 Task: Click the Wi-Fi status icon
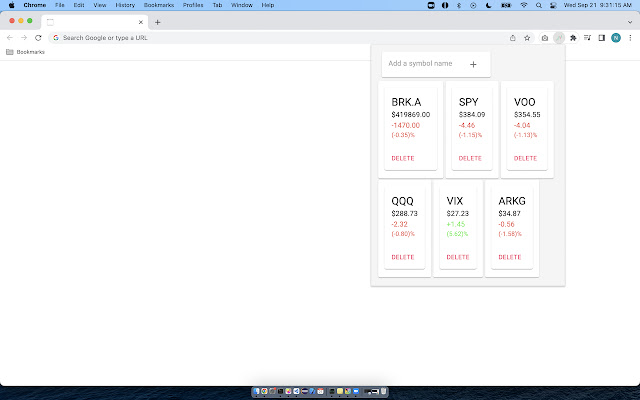pyautogui.click(x=524, y=5)
